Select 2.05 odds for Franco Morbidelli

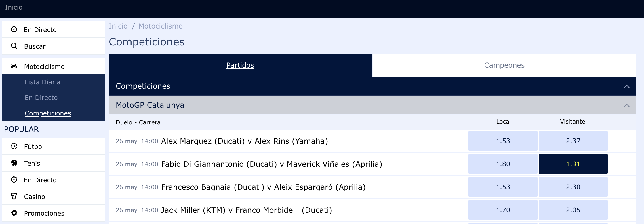point(573,210)
